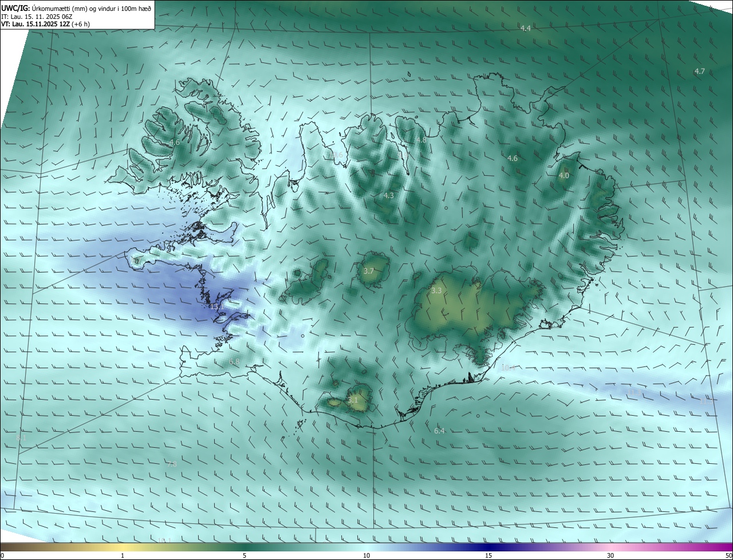Viewport: 733px width, 560px height.
Task: Click the 3.7 value on Hofsjökull glacier
Action: (x=369, y=271)
